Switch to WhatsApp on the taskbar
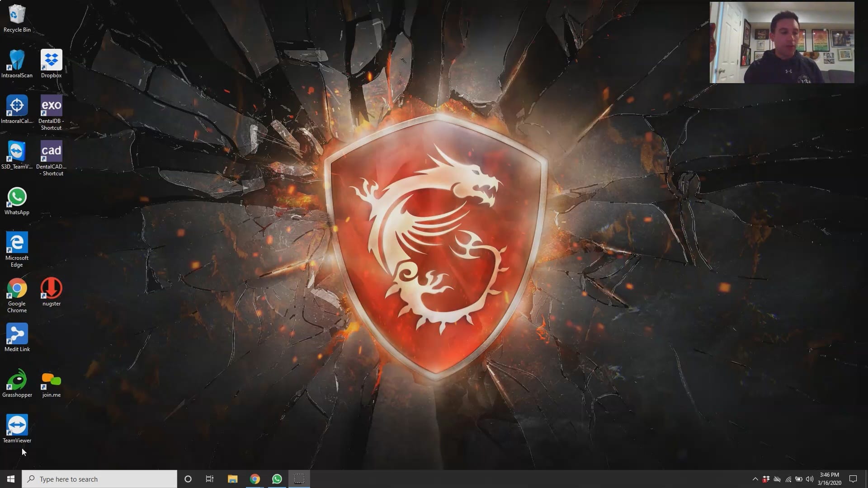Viewport: 868px width, 488px height. pos(277,479)
